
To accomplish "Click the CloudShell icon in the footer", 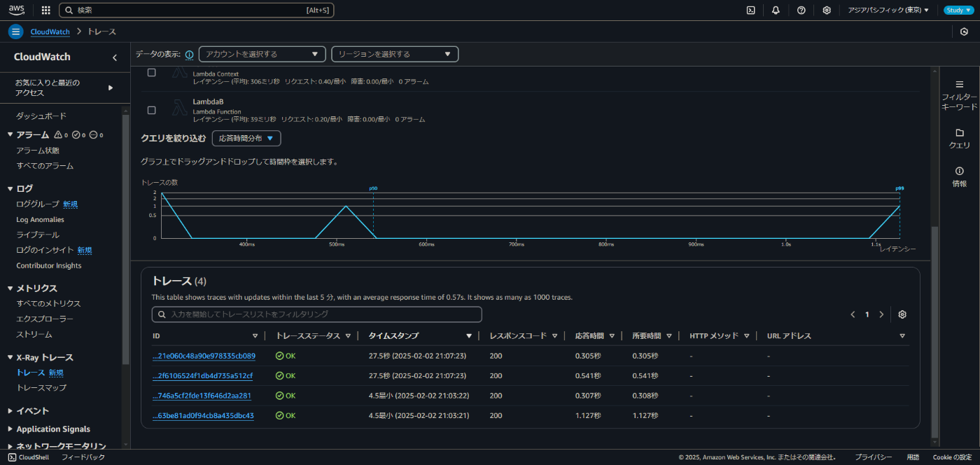I will 12,457.
